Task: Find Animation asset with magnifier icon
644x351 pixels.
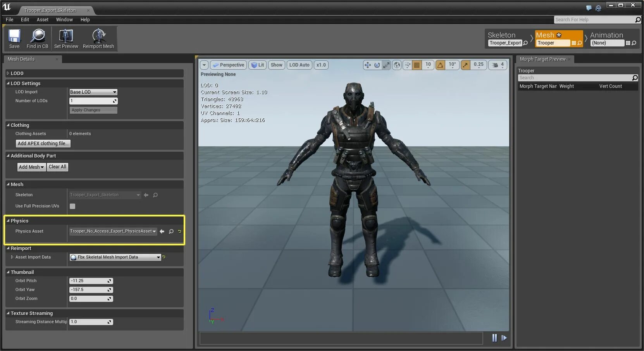Action: pyautogui.click(x=634, y=43)
